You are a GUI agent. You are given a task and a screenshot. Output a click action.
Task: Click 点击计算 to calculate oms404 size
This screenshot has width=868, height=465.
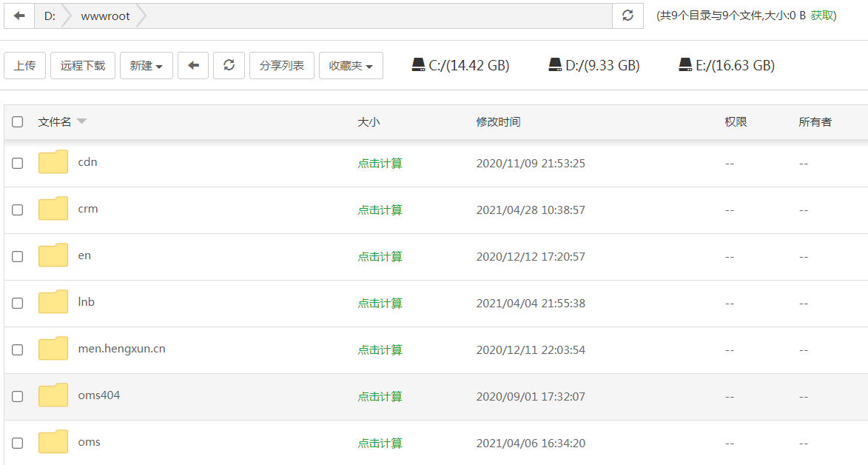(380, 395)
